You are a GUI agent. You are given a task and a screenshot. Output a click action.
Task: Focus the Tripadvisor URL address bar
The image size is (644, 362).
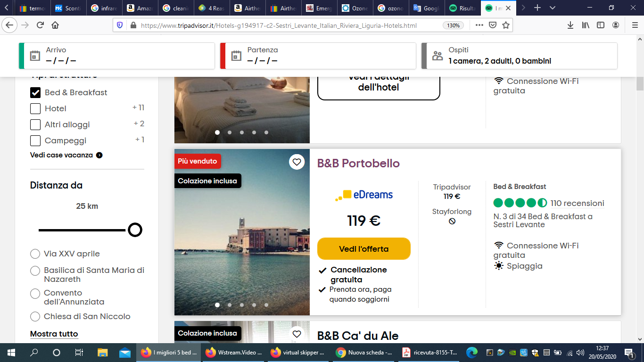pyautogui.click(x=278, y=25)
